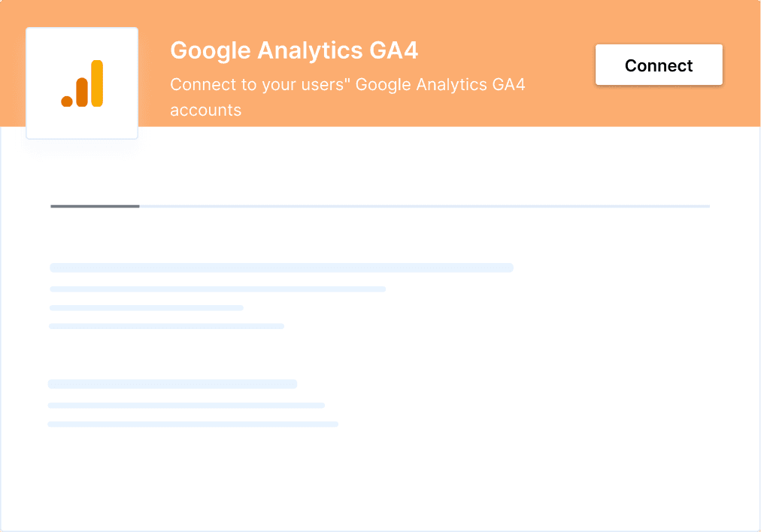
Task: Click the small orange dot in the logo
Action: (67, 101)
